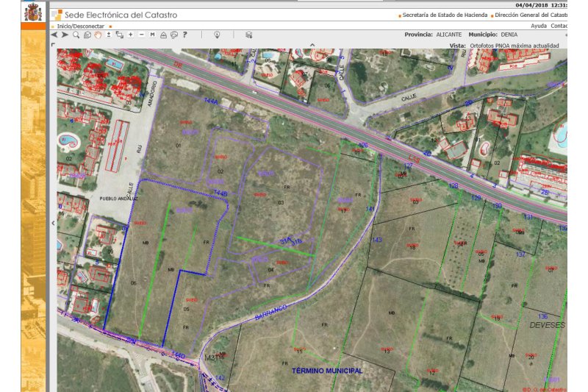Open the map layers icon
This screenshot has height=392, width=588.
point(248,35)
